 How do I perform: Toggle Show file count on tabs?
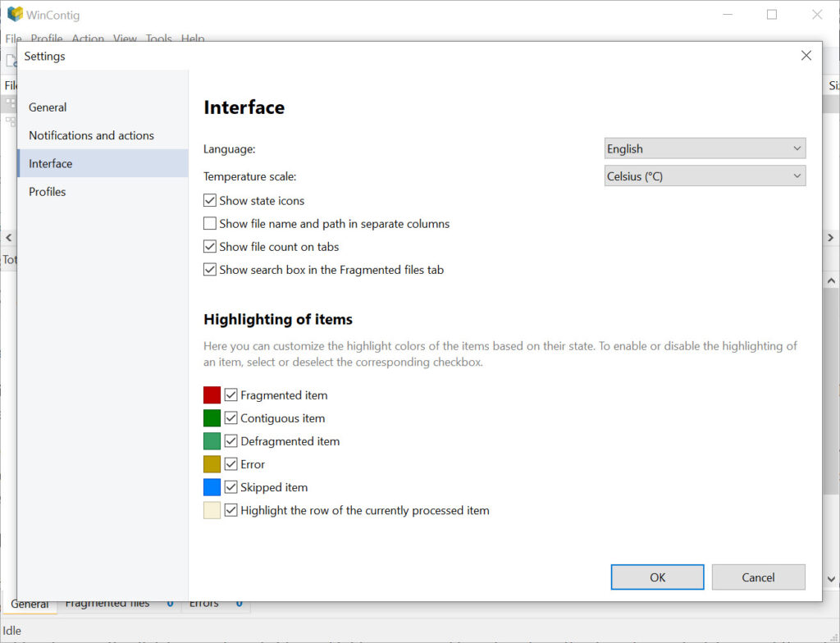(x=209, y=247)
